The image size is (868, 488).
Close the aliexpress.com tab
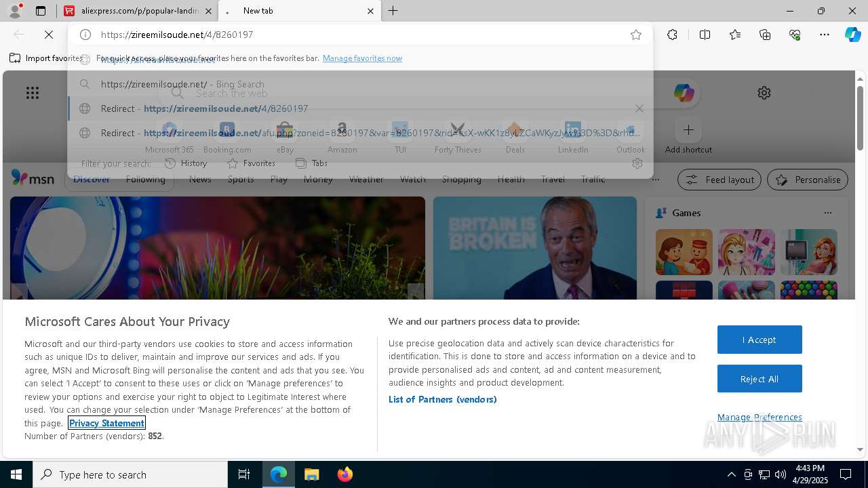pos(208,11)
